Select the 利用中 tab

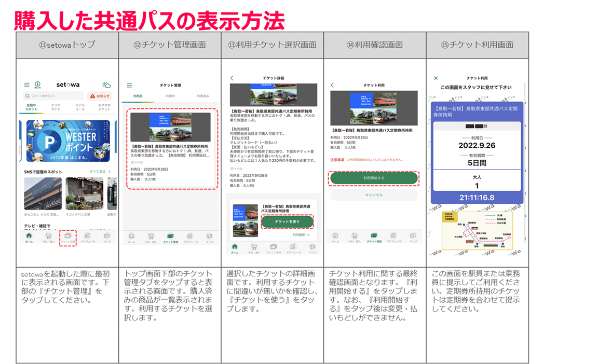(170, 96)
